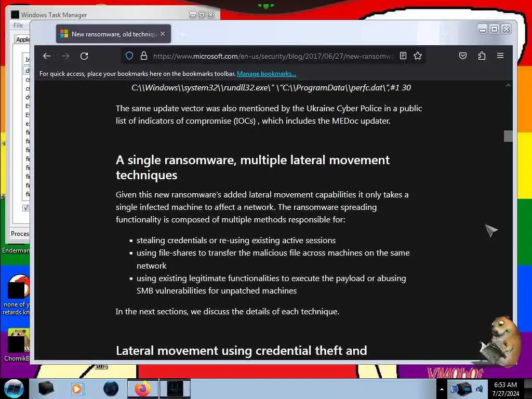
Task: Click the forward navigation arrow
Action: click(65, 56)
